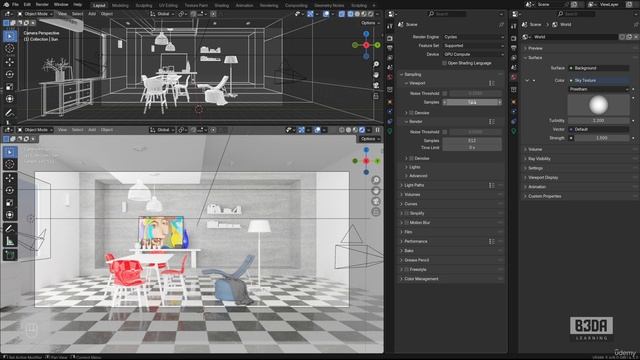640x360 pixels.
Task: Click Turbidity value slider
Action: coord(599,121)
